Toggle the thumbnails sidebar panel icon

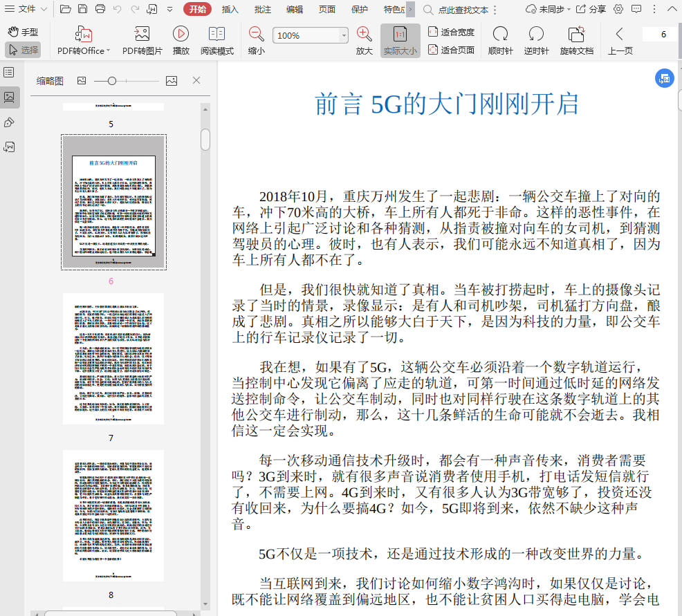click(9, 97)
